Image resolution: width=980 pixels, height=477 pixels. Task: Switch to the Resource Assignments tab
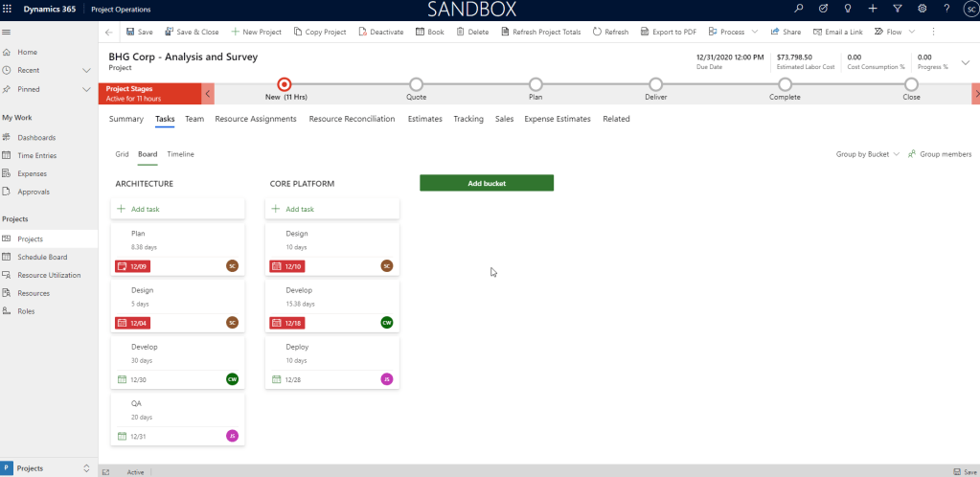pos(256,119)
